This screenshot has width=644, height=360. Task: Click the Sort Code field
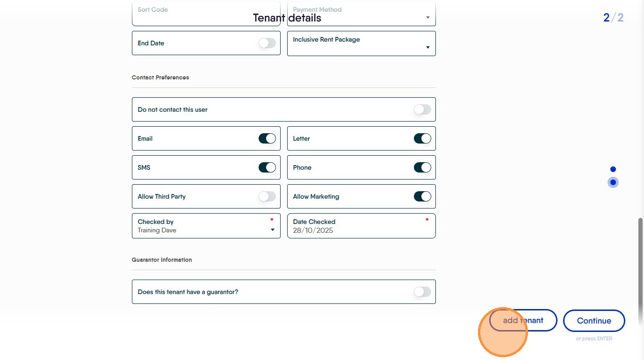[206, 14]
